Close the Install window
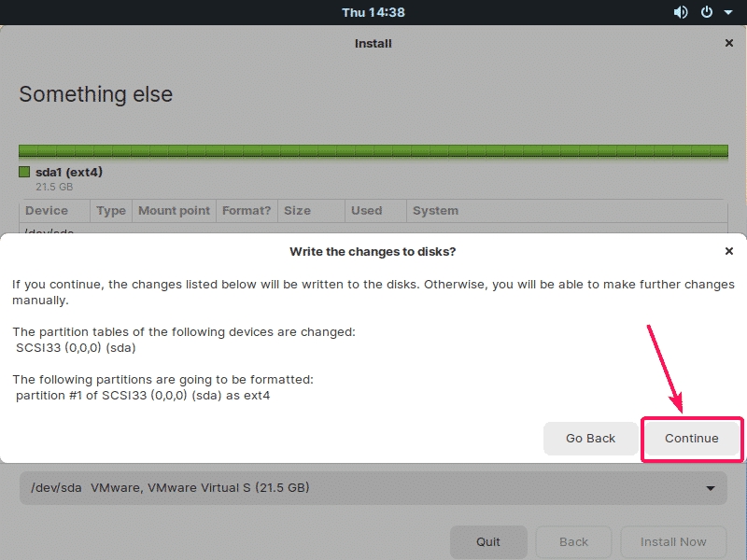 [728, 43]
